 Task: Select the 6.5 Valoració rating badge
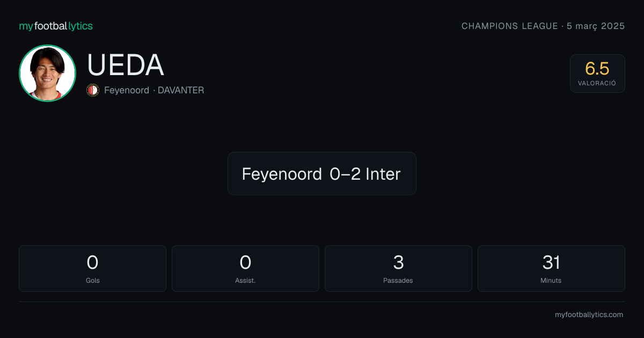click(597, 74)
